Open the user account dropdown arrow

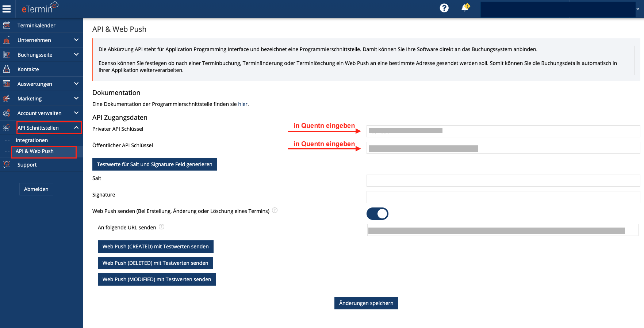[x=638, y=9]
